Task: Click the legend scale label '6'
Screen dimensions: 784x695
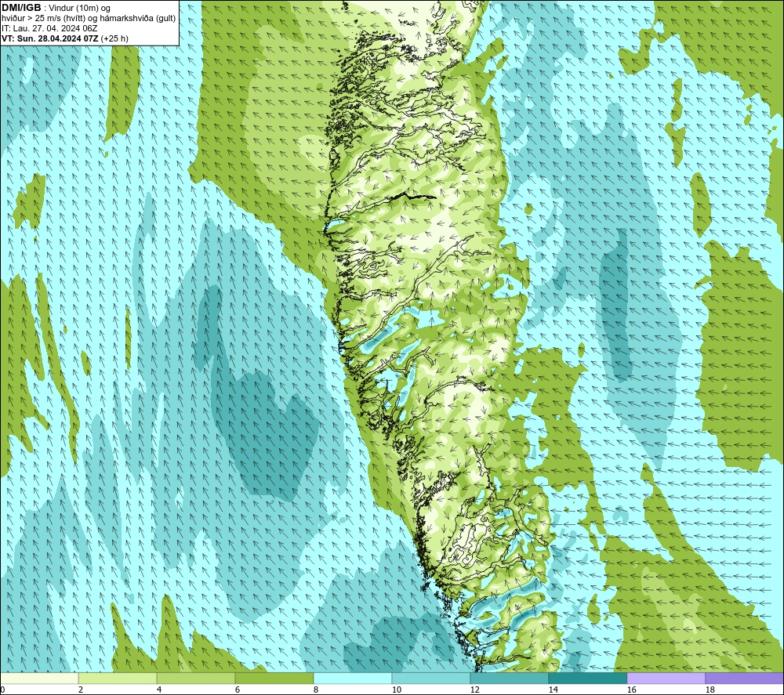Action: tap(238, 690)
